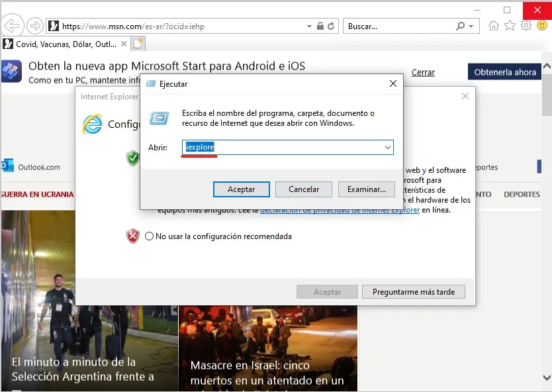Image resolution: width=552 pixels, height=392 pixels.
Task: Click the back navigation arrow
Action: pos(13,25)
